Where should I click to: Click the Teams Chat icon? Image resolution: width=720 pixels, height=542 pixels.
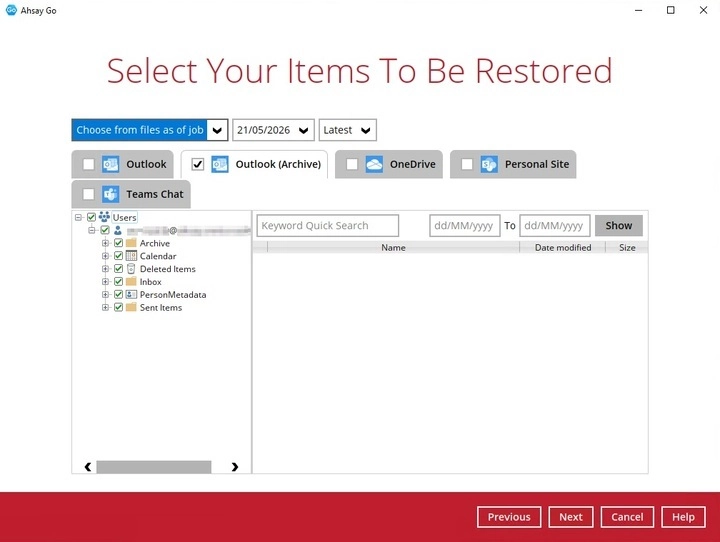pos(111,194)
